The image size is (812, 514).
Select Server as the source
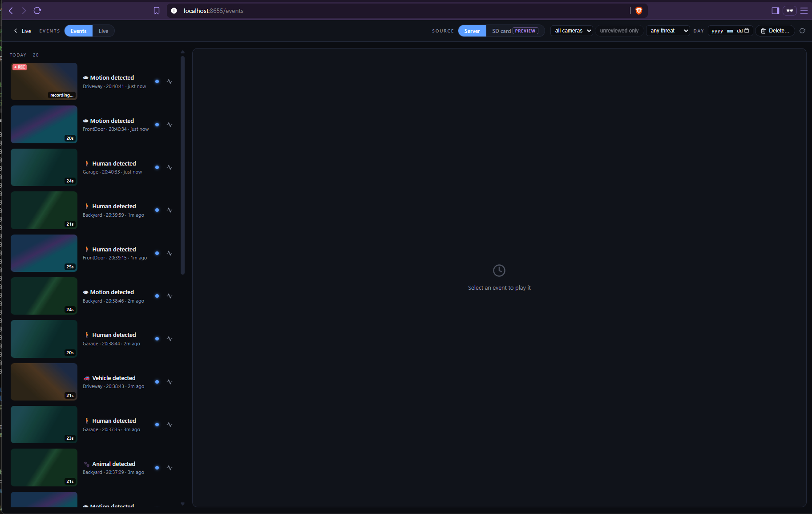(472, 31)
